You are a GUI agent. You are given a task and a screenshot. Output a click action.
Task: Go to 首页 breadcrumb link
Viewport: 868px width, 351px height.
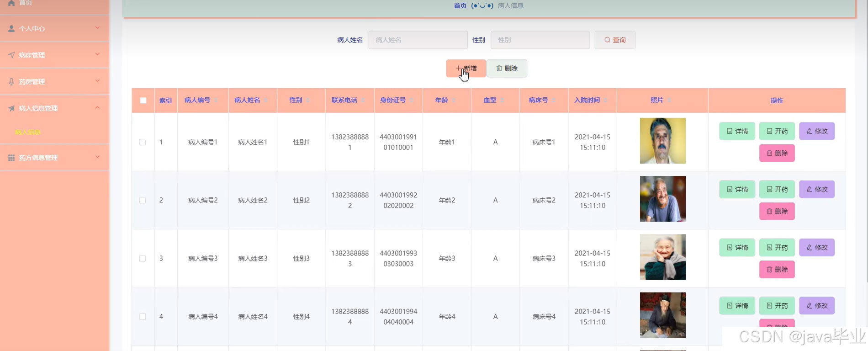click(460, 5)
